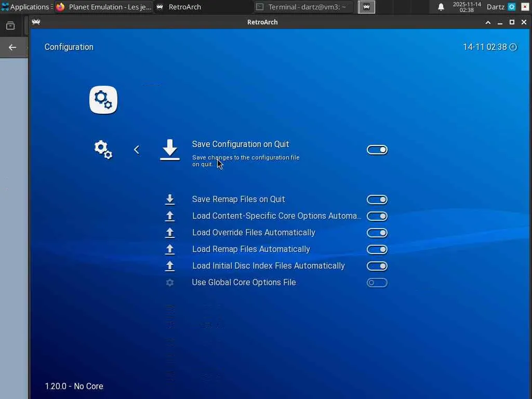The width and height of the screenshot is (532, 399).
Task: Click upload icon beside Load Content-Specific Core Options
Action: [170, 216]
